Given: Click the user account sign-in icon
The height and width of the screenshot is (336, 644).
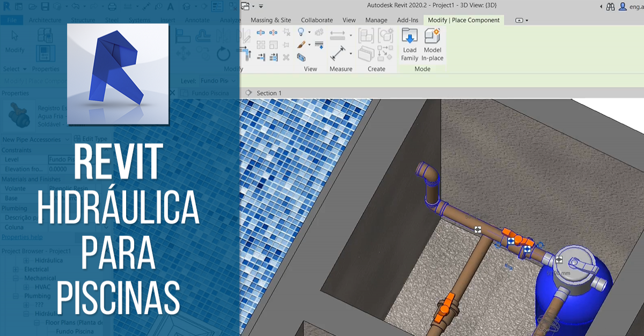Looking at the screenshot, I should coord(623,6).
